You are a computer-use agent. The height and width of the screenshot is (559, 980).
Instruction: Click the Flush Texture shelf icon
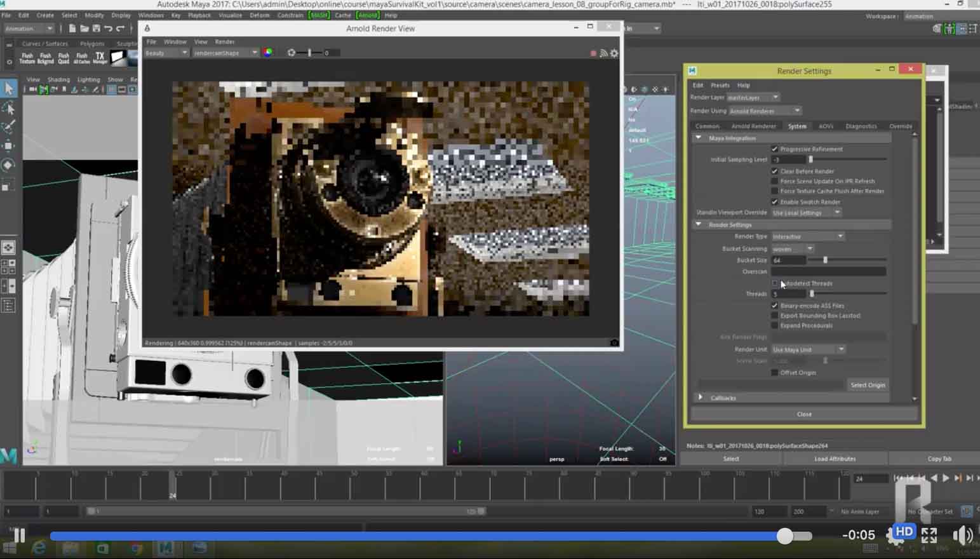tap(27, 58)
